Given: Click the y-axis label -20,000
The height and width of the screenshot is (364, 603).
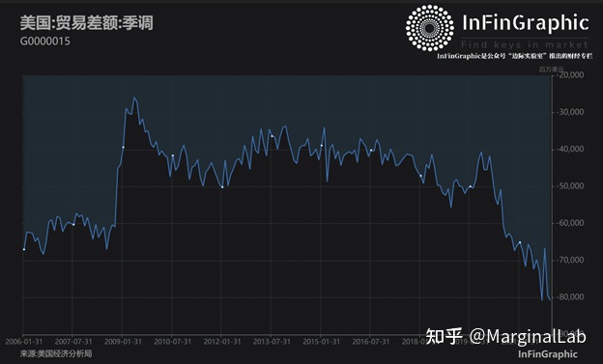Looking at the screenshot, I should click(570, 75).
